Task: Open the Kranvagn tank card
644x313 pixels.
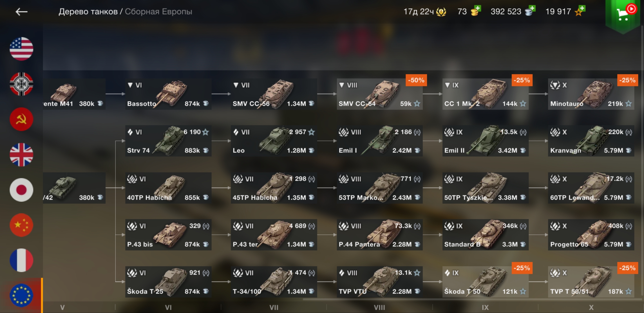Action: tap(591, 141)
